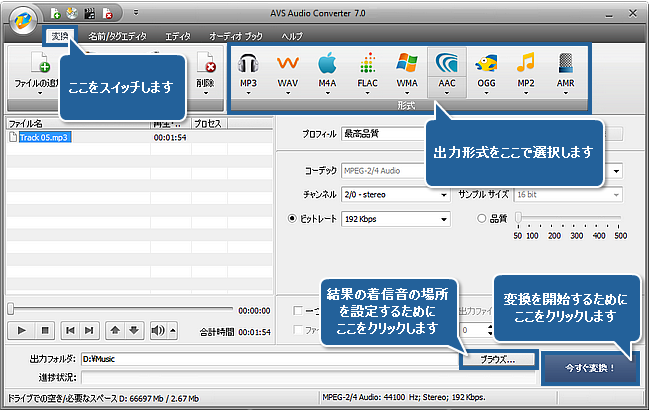Screen dimensions: 649x410
Task: Select the AMR microphone format icon
Action: pyautogui.click(x=565, y=63)
